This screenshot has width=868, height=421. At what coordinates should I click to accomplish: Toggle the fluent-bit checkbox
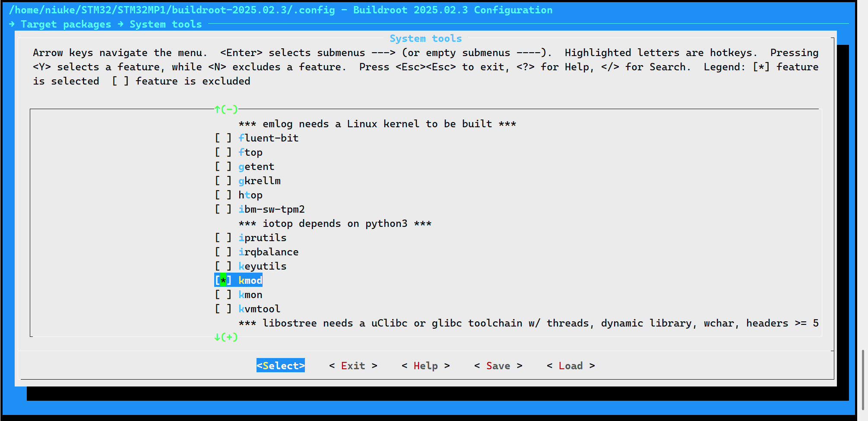[x=223, y=138]
